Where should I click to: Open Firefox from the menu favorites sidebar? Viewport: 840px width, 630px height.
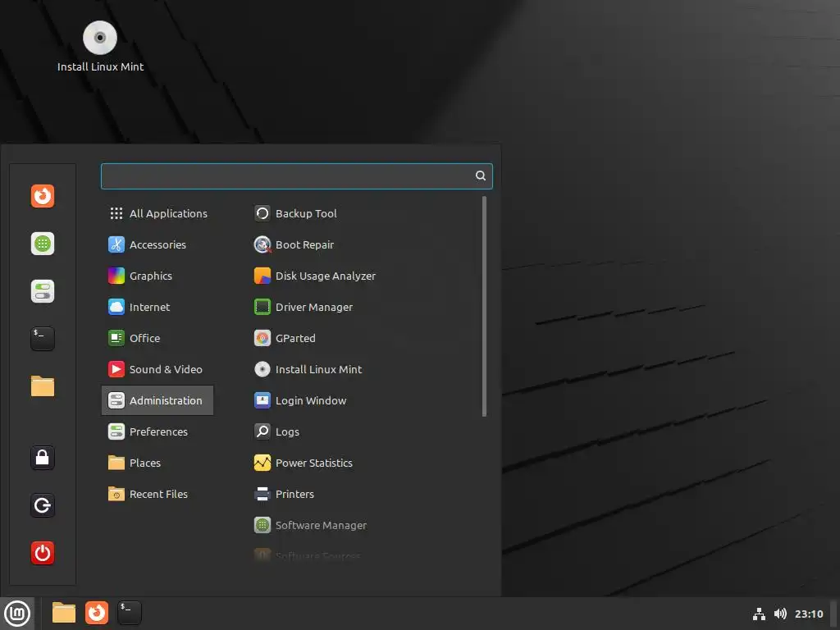point(43,196)
